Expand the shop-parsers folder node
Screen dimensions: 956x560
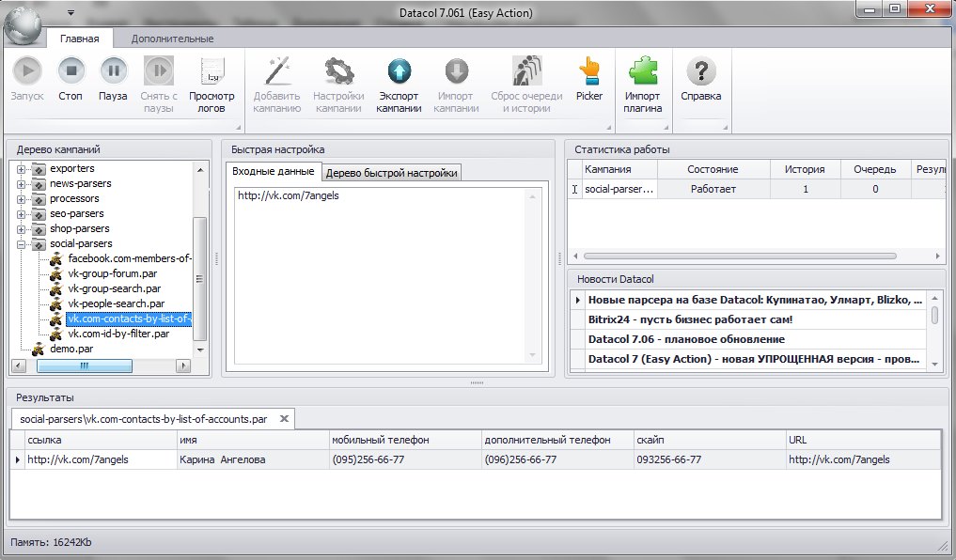(x=22, y=229)
